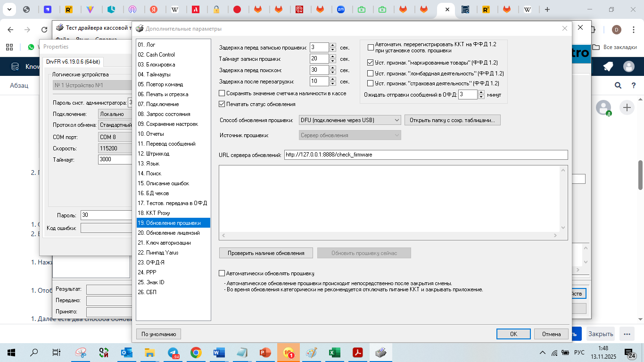Click "Проверить наличие обновления" button

(266, 253)
